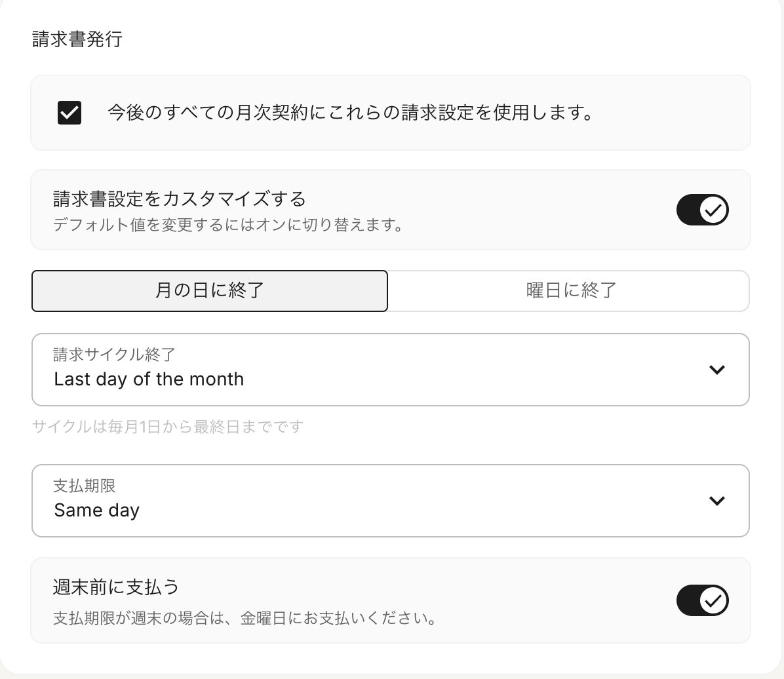Click the 請求サイクル終了 field label

tap(114, 355)
